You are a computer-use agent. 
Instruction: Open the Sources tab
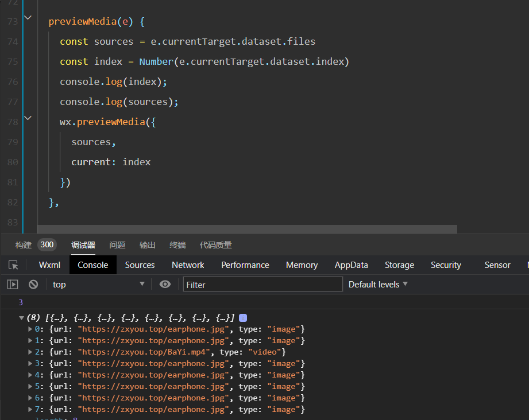click(140, 265)
